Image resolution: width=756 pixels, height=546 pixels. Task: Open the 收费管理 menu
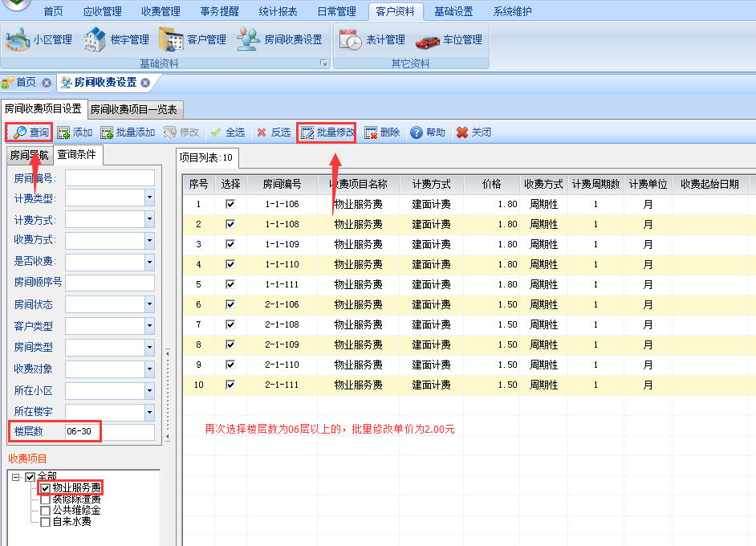pyautogui.click(x=161, y=11)
